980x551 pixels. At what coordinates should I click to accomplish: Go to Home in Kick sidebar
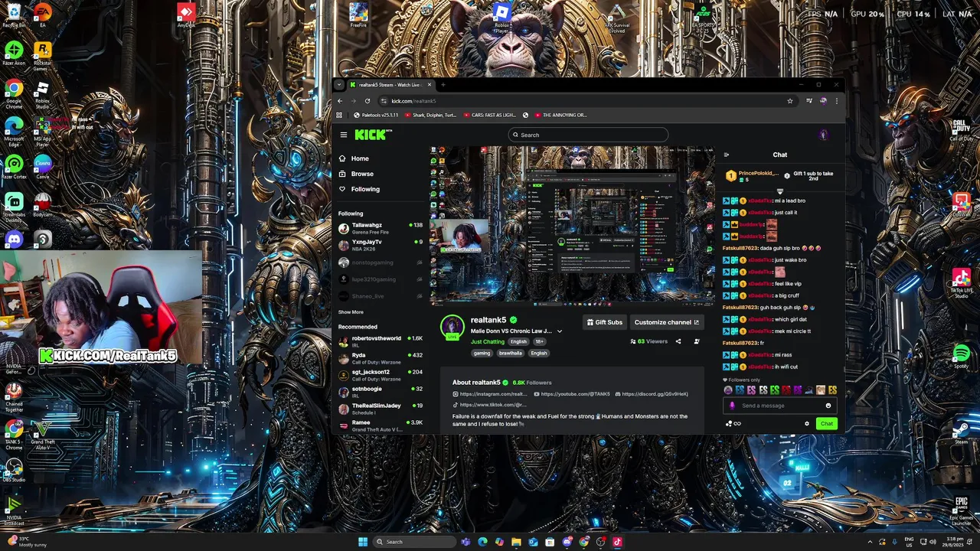pyautogui.click(x=354, y=158)
